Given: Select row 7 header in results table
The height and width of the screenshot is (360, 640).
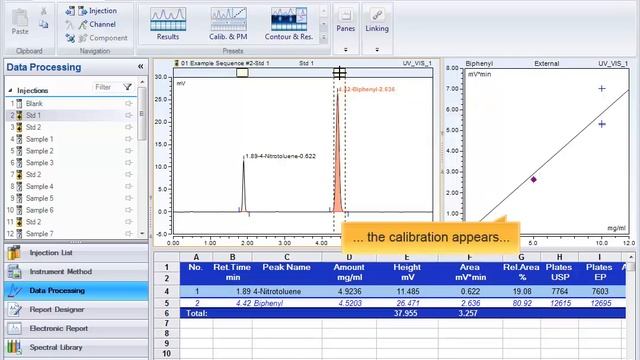Looking at the screenshot, I should pyautogui.click(x=167, y=324).
